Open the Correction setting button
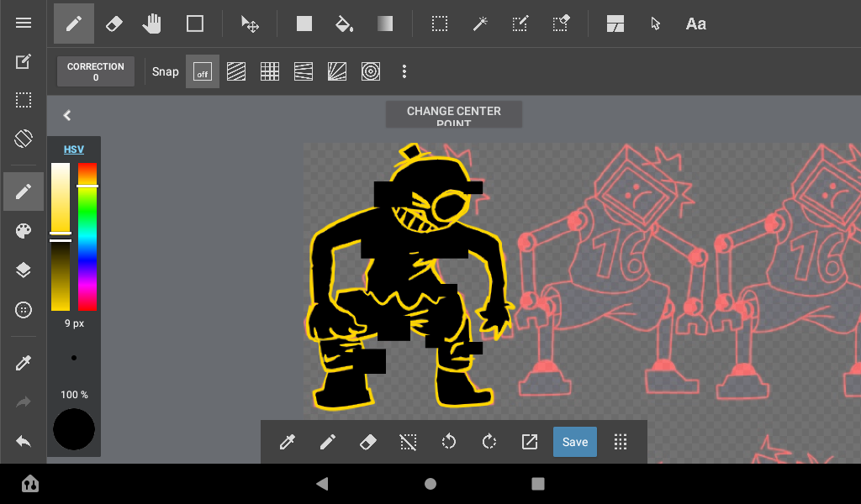The image size is (861, 504). tap(96, 72)
